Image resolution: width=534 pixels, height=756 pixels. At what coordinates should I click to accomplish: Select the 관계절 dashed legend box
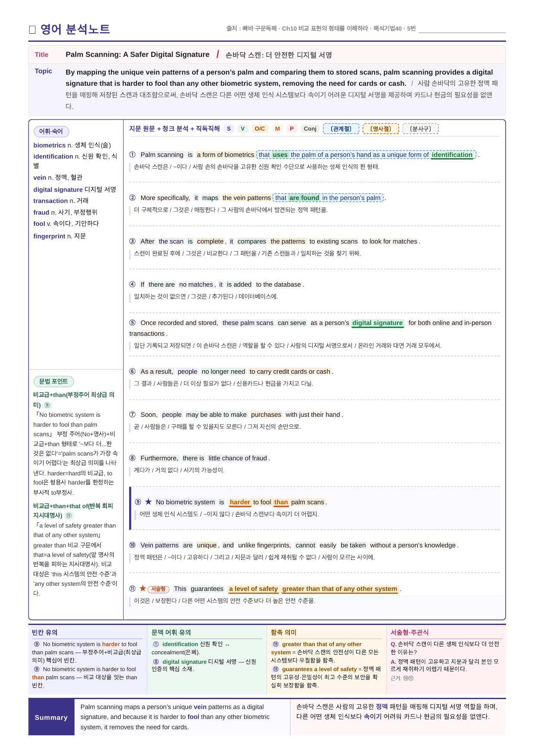(341, 128)
